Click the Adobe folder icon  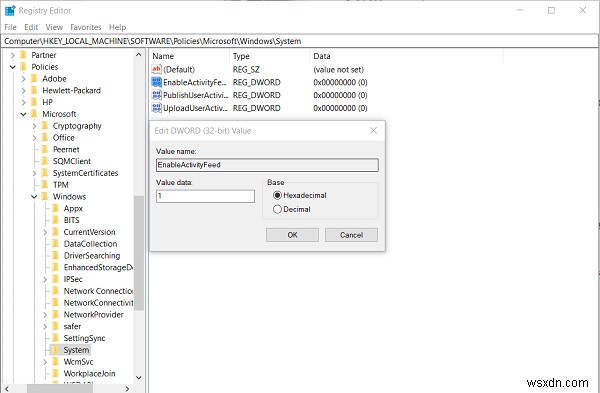[34, 78]
